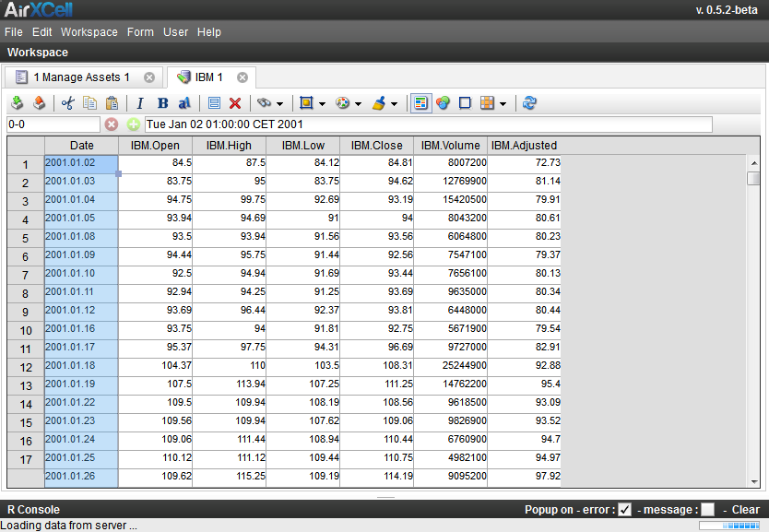Select the IBM.Close column header
The height and width of the screenshot is (532, 769).
pos(376,146)
